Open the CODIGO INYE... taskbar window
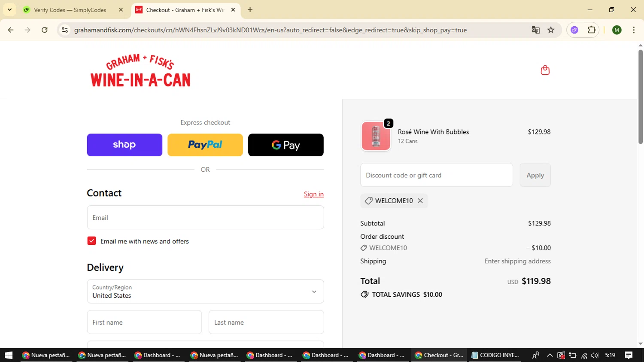 [495, 355]
